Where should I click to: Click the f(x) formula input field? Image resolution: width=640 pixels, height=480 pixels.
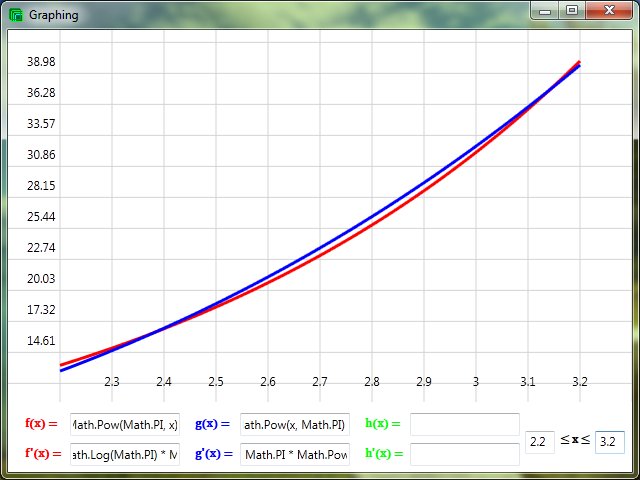[x=125, y=424]
